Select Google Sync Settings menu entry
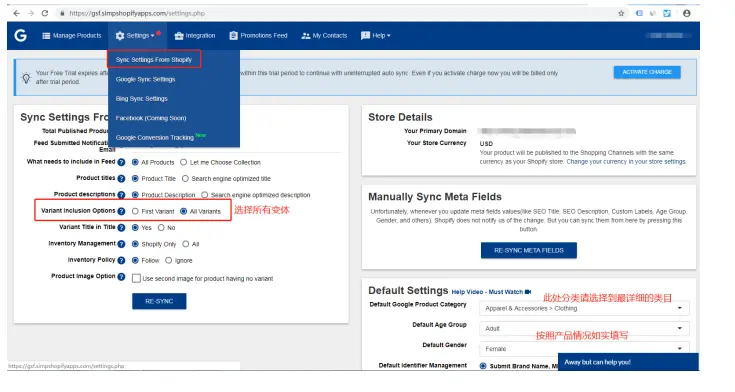Screen dimensions: 735x392 pyautogui.click(x=145, y=79)
